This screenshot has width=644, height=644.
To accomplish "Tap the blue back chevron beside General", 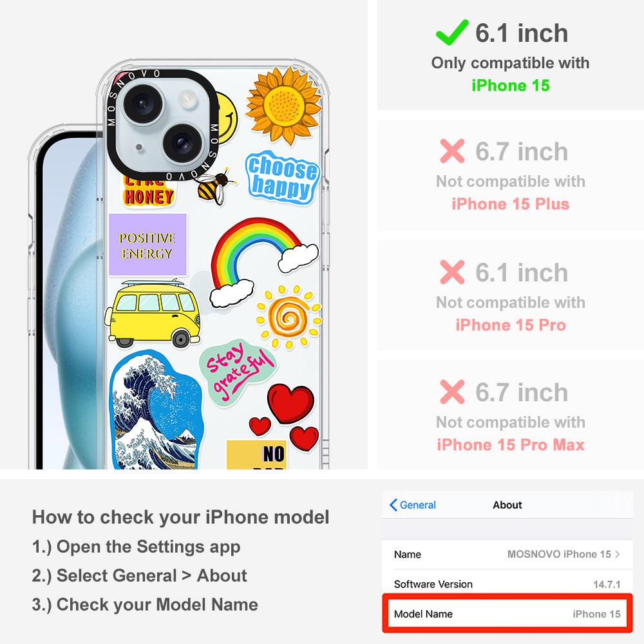I will coord(393,505).
